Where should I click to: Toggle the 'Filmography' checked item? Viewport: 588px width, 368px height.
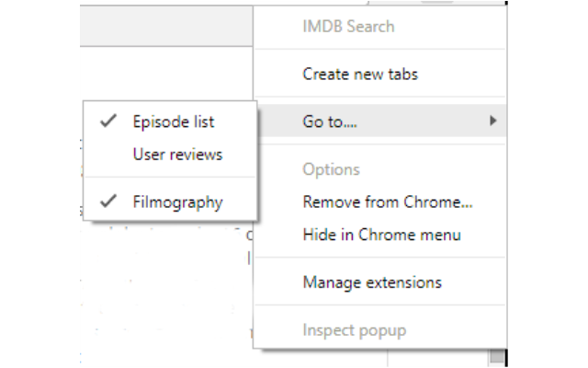coord(170,202)
